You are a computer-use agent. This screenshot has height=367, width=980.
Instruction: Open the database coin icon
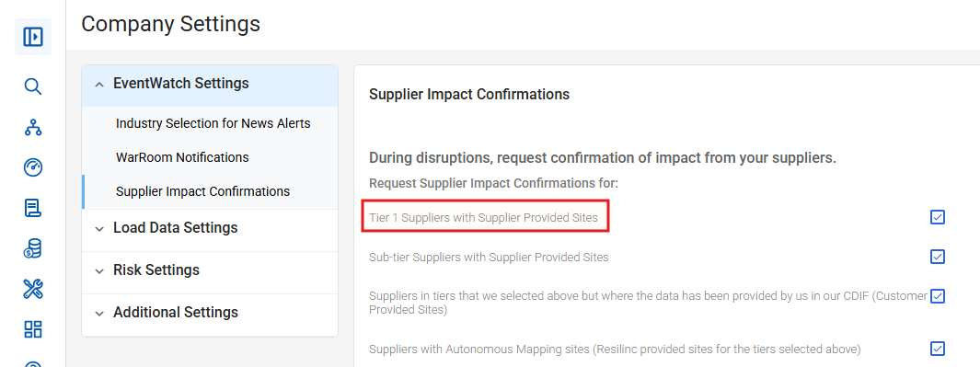[x=33, y=249]
